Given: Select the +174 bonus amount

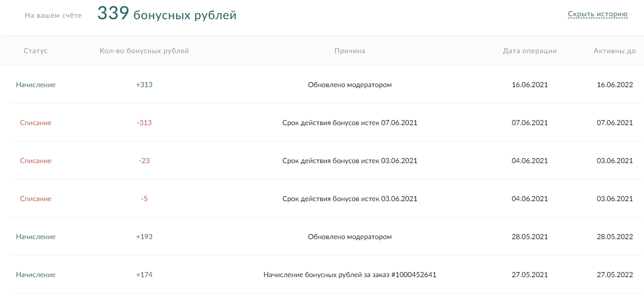Looking at the screenshot, I should (x=144, y=275).
